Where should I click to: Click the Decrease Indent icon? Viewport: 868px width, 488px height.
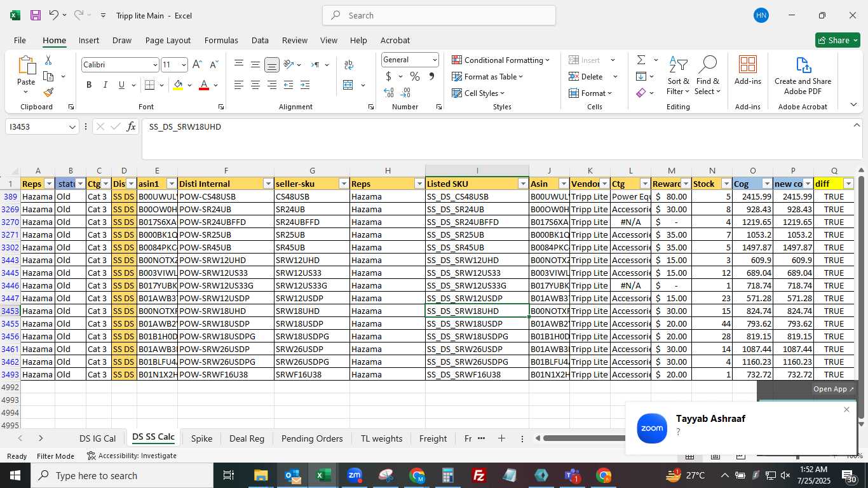pyautogui.click(x=288, y=85)
